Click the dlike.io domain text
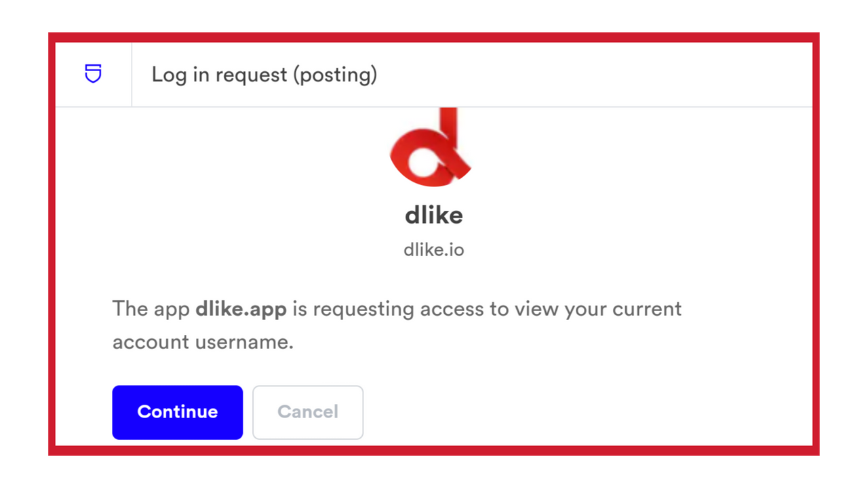This screenshot has width=868, height=488. click(434, 250)
